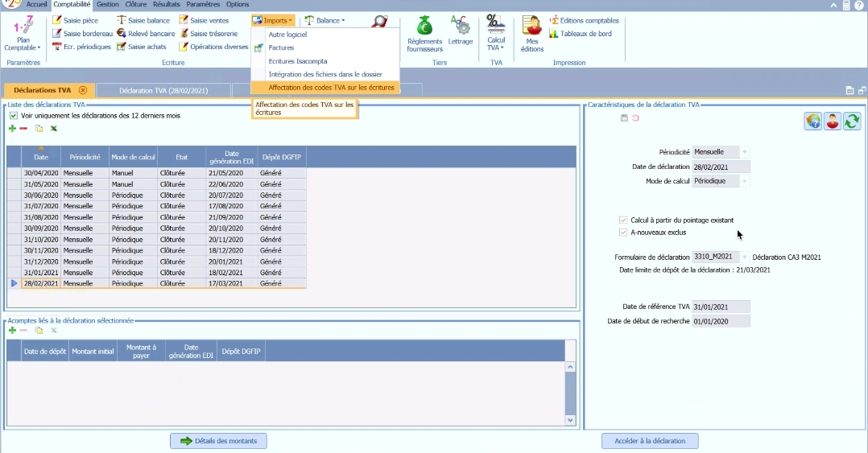Screen dimensions: 868x453
Task: Click the undo icon in Caractéristiques
Action: 635,117
